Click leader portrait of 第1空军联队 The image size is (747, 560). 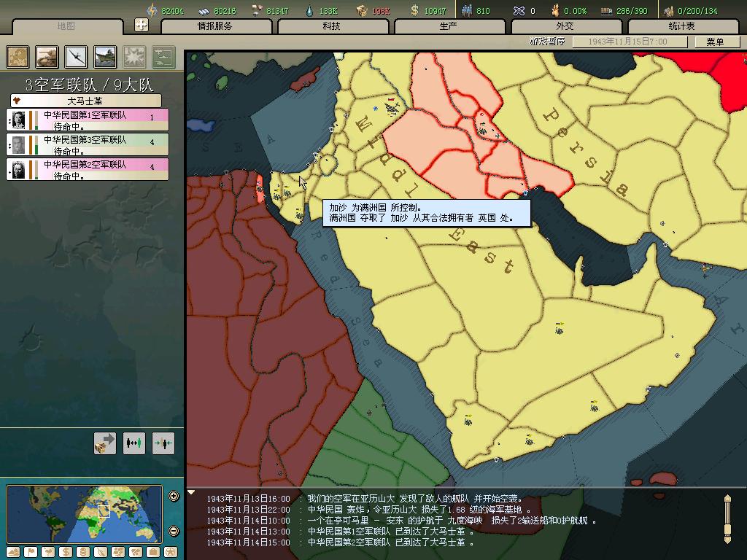point(18,120)
